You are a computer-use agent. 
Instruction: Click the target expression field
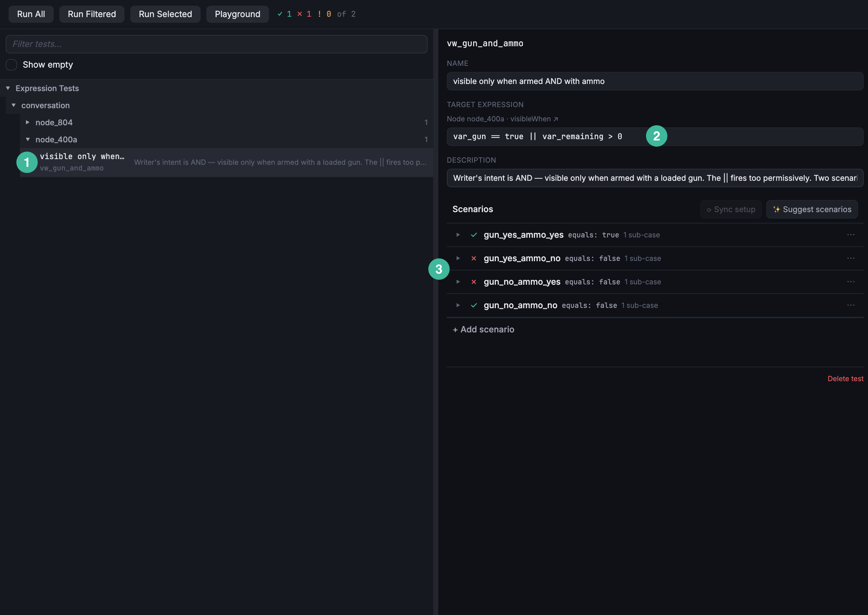(655, 136)
